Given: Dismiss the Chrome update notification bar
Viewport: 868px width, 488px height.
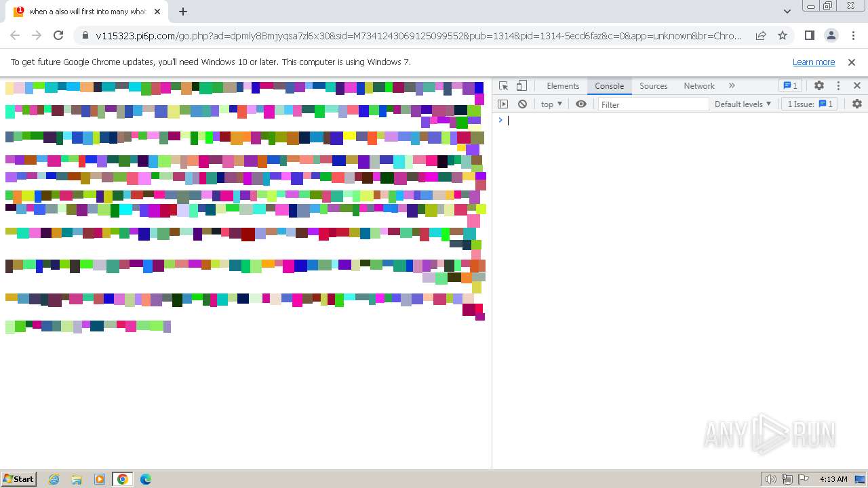Looking at the screenshot, I should [852, 62].
